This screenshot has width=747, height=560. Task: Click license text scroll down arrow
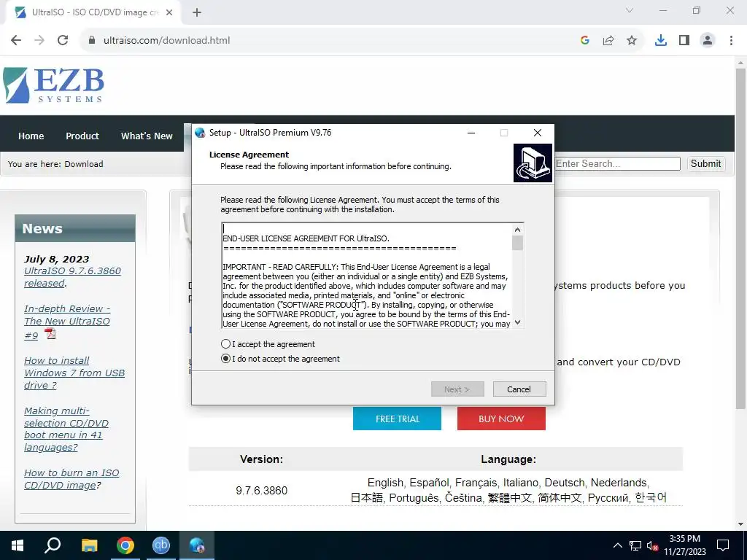[x=517, y=322]
